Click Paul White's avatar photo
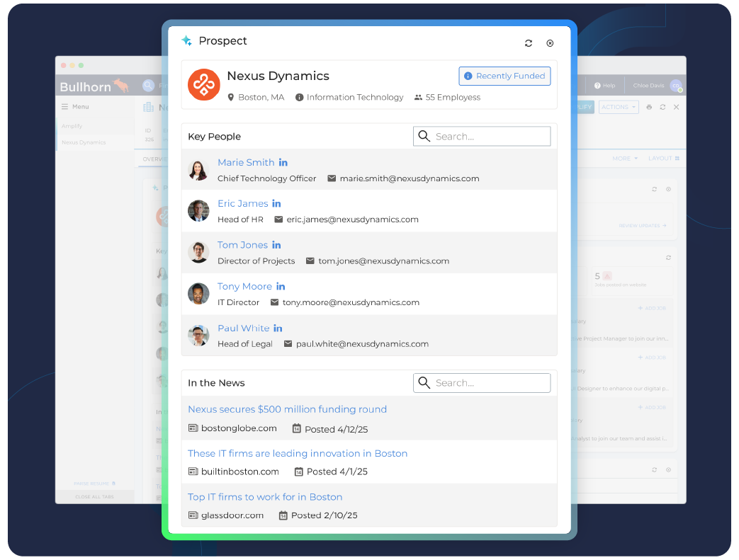The image size is (739, 560). (x=198, y=336)
